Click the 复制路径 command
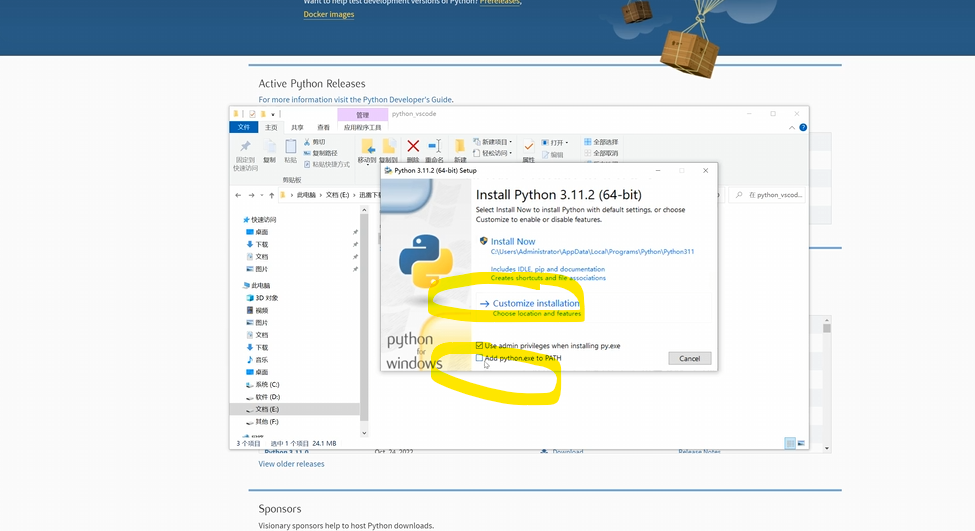Image resolution: width=975 pixels, height=531 pixels. pos(320,153)
